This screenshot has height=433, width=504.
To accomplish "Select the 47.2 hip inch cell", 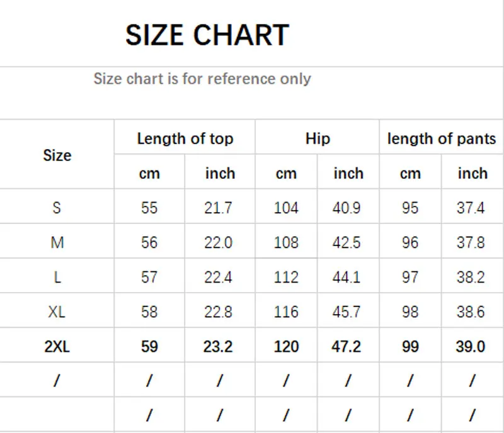I will click(x=347, y=346).
